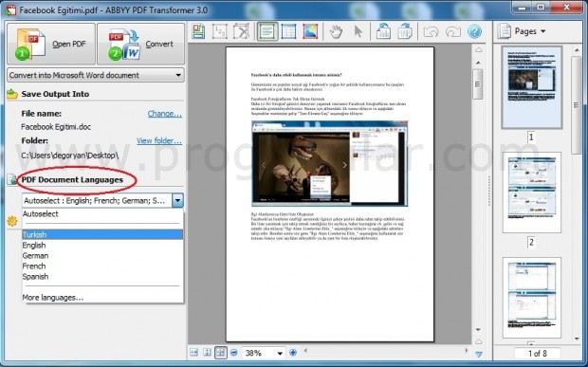Click the area order numbering icon
588x367 pixels.
pyautogui.click(x=219, y=31)
